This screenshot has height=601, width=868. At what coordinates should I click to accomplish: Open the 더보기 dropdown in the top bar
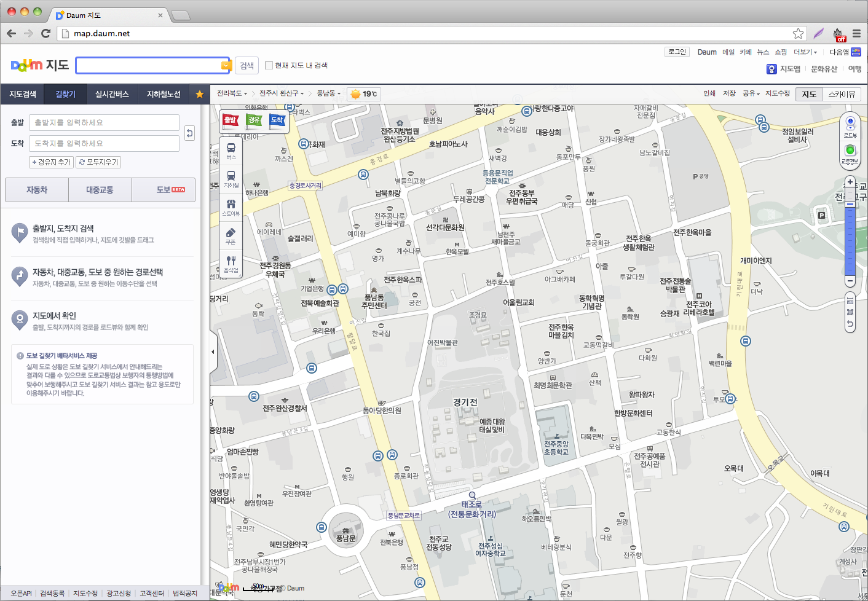805,52
